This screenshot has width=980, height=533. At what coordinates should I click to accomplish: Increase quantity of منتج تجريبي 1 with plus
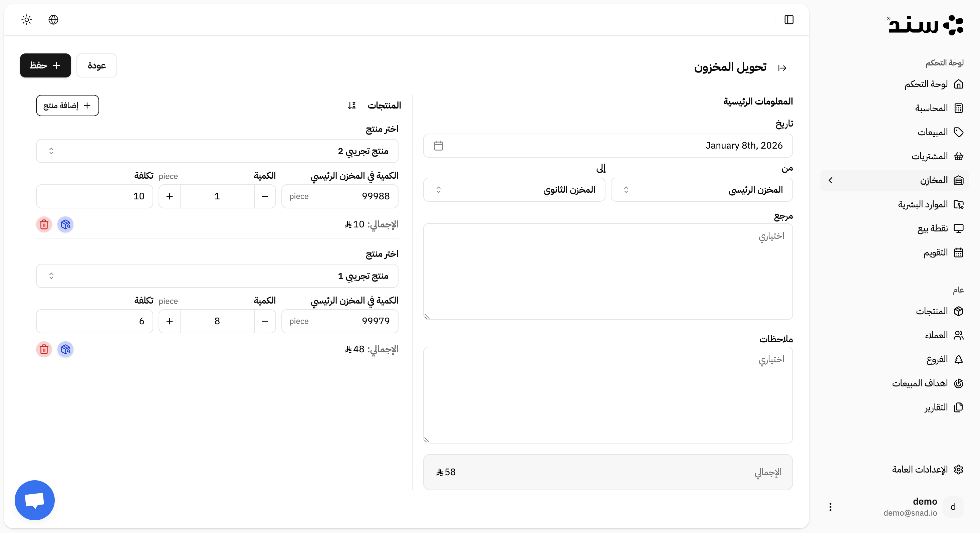point(170,321)
